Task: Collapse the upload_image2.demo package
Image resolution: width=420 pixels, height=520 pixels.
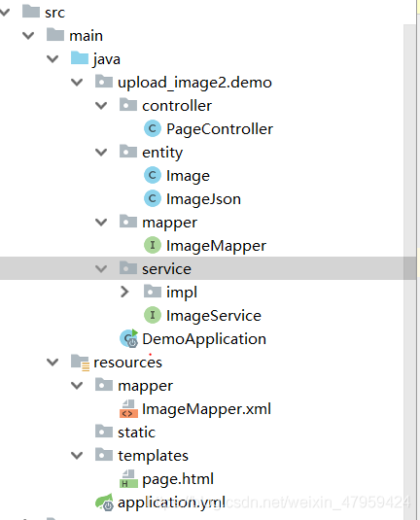Action: coord(77,83)
